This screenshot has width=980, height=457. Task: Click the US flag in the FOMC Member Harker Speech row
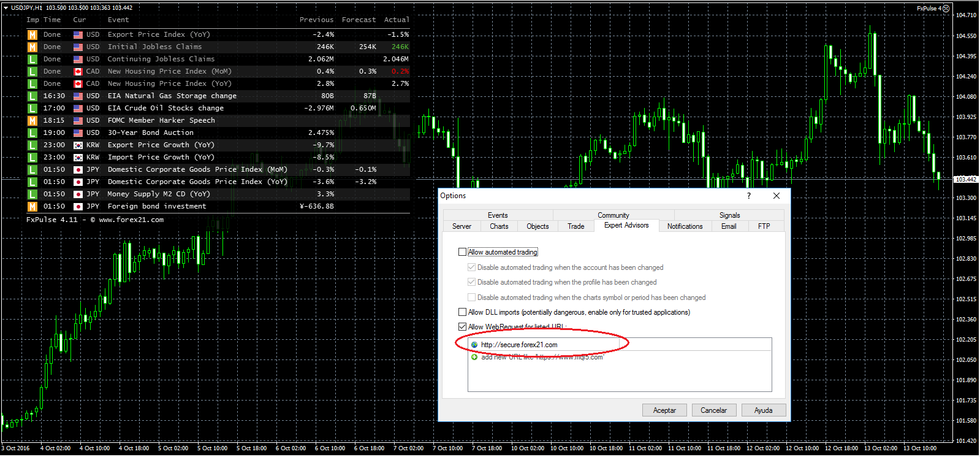pyautogui.click(x=78, y=121)
